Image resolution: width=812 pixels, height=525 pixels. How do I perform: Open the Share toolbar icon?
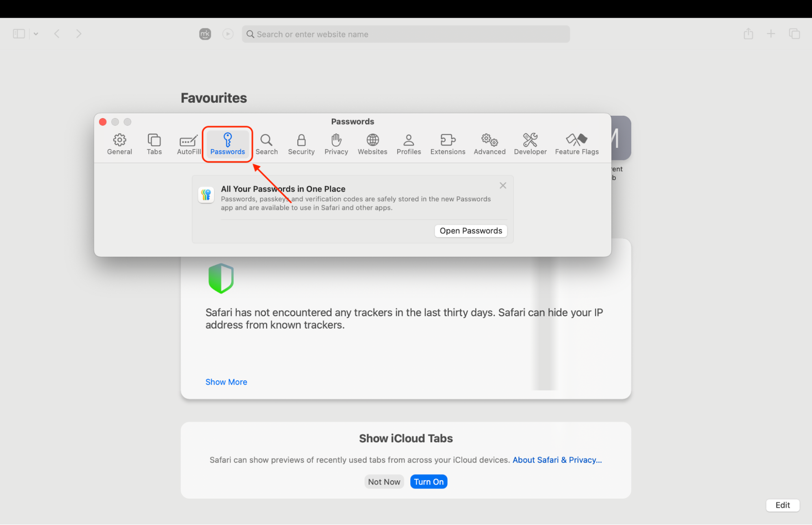coord(748,34)
